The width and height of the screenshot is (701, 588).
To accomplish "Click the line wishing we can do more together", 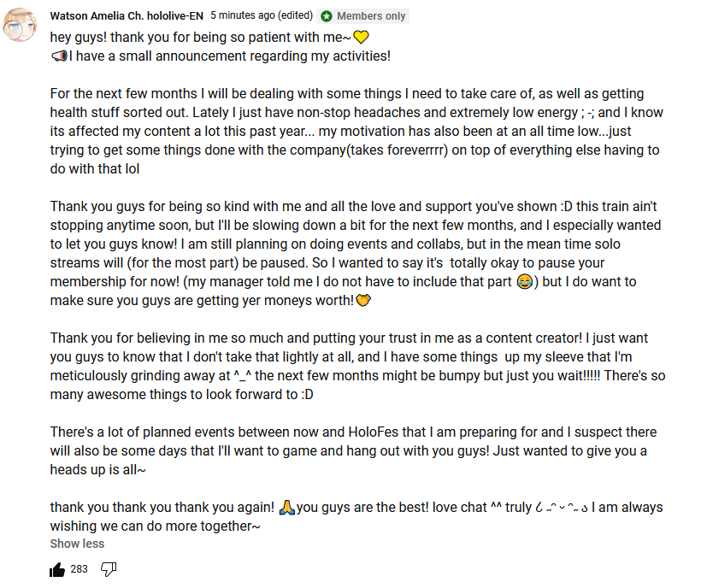I will click(155, 526).
